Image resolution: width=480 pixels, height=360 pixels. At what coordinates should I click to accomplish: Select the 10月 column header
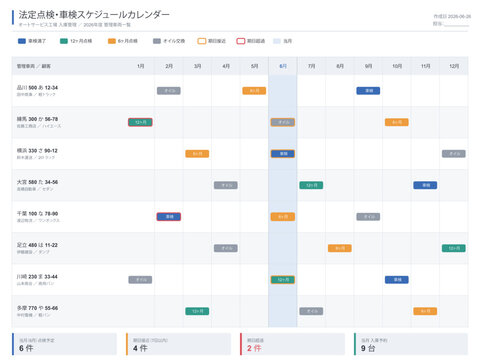(397, 66)
